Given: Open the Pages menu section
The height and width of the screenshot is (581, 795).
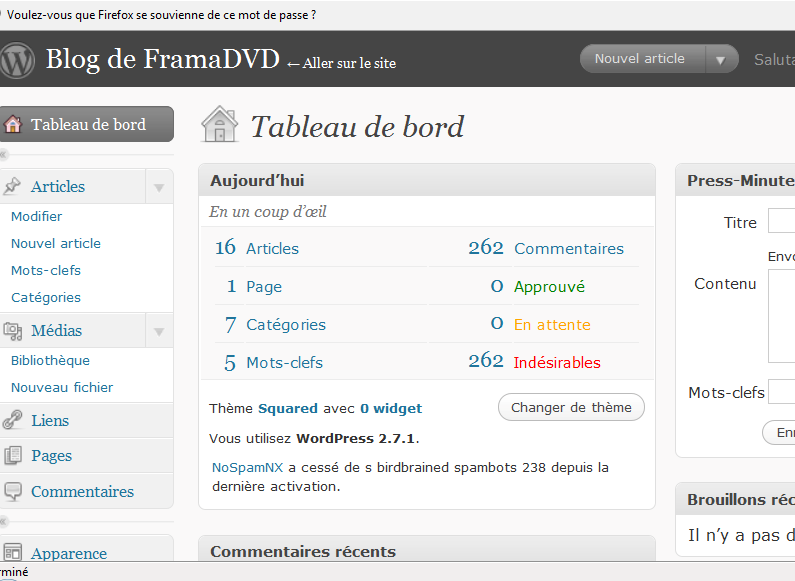Looking at the screenshot, I should pyautogui.click(x=51, y=456).
